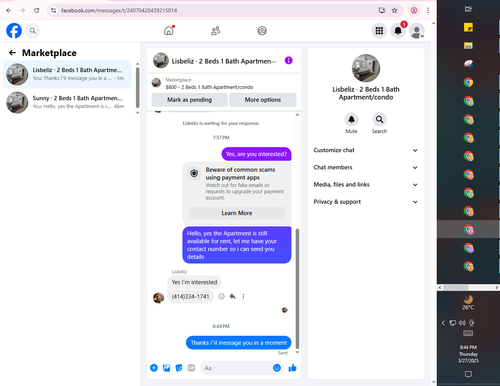Choose a sticker from the composer

[x=179, y=368]
